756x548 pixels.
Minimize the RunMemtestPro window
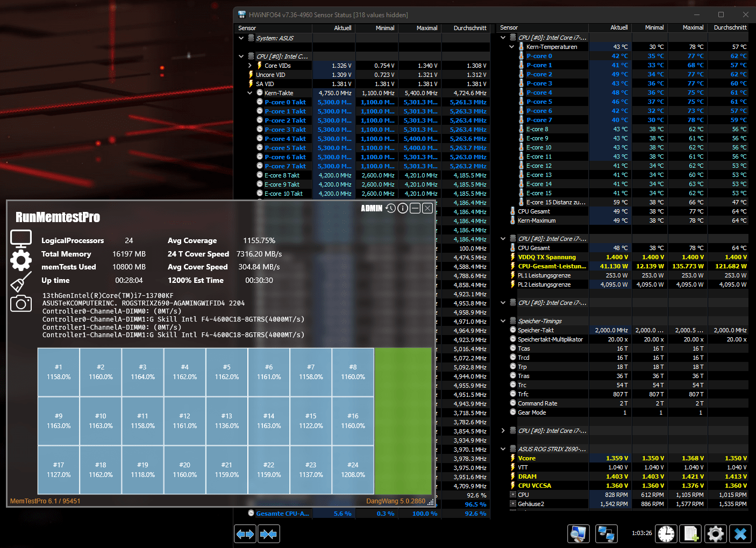pyautogui.click(x=415, y=208)
